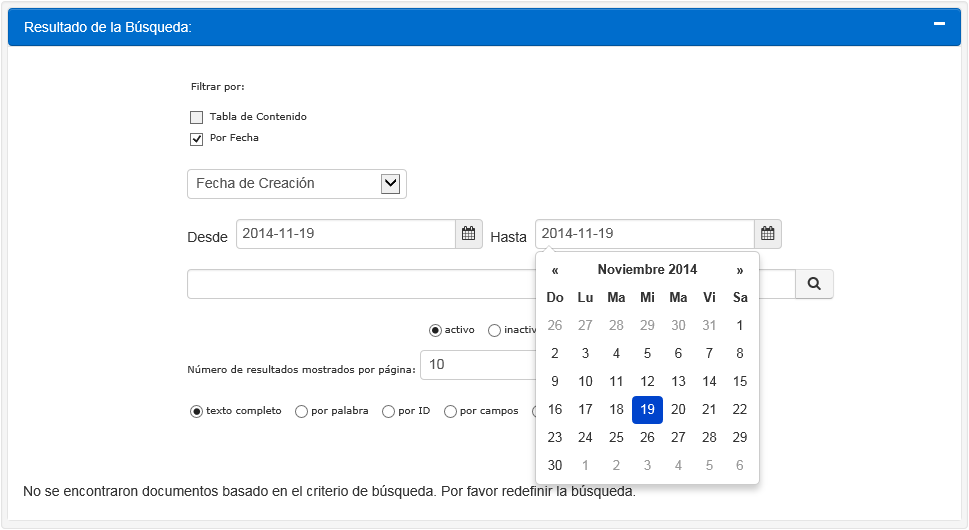Select the por campos radio button
Screen dimensions: 969x530
tap(450, 411)
